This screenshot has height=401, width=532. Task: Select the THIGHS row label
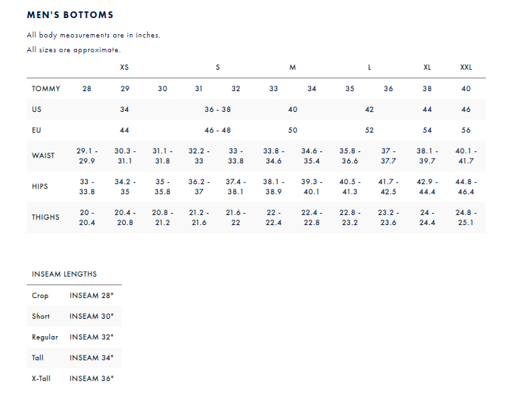pyautogui.click(x=46, y=218)
